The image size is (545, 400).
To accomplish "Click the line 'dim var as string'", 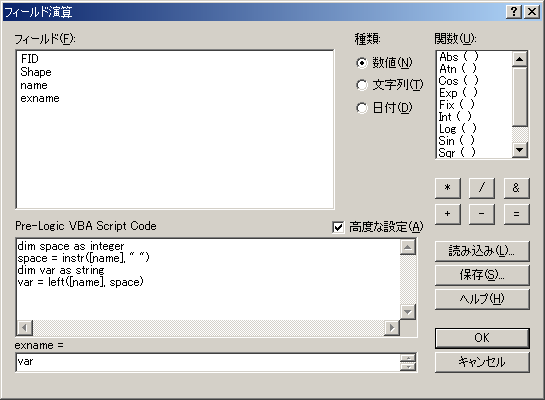I will (x=61, y=270).
